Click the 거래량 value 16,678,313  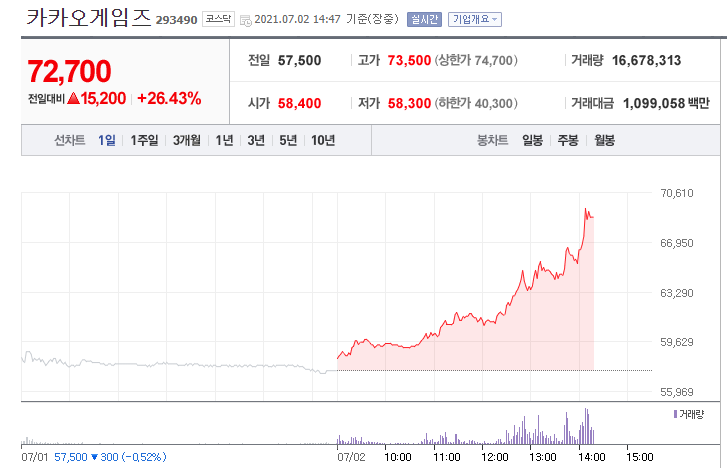pyautogui.click(x=646, y=60)
